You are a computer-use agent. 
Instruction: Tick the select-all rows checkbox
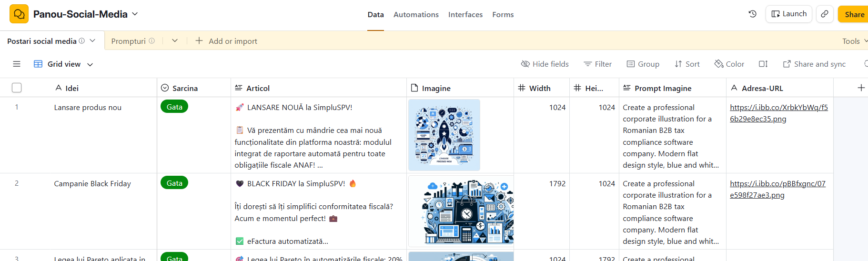pos(17,88)
